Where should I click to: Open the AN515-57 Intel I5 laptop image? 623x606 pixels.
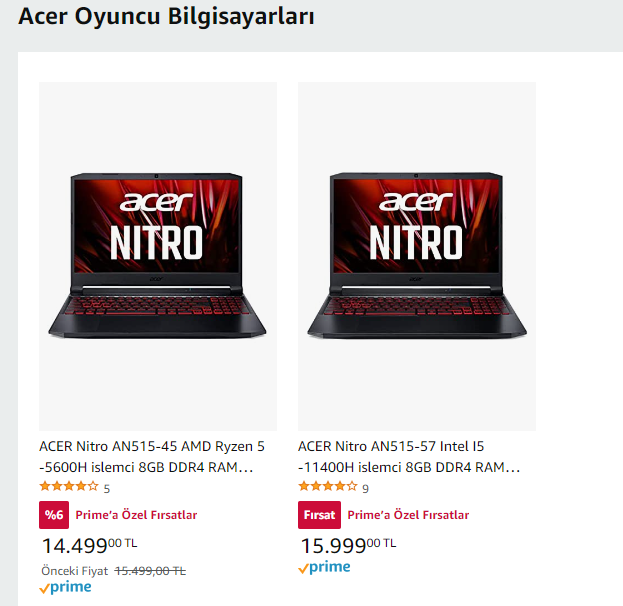[417, 256]
